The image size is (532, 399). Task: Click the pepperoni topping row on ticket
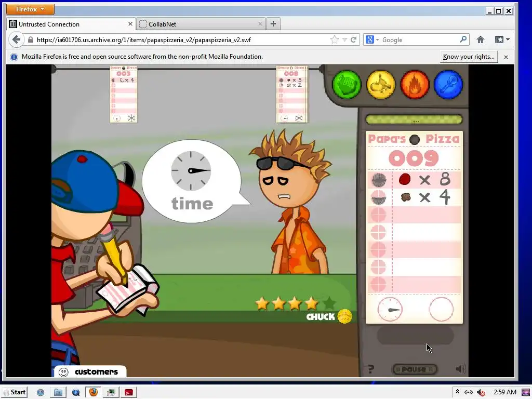click(414, 179)
